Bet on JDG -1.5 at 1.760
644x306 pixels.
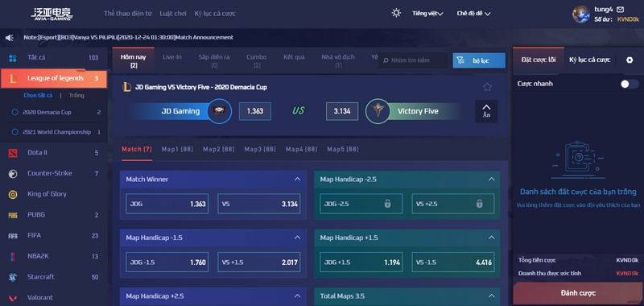tap(167, 262)
